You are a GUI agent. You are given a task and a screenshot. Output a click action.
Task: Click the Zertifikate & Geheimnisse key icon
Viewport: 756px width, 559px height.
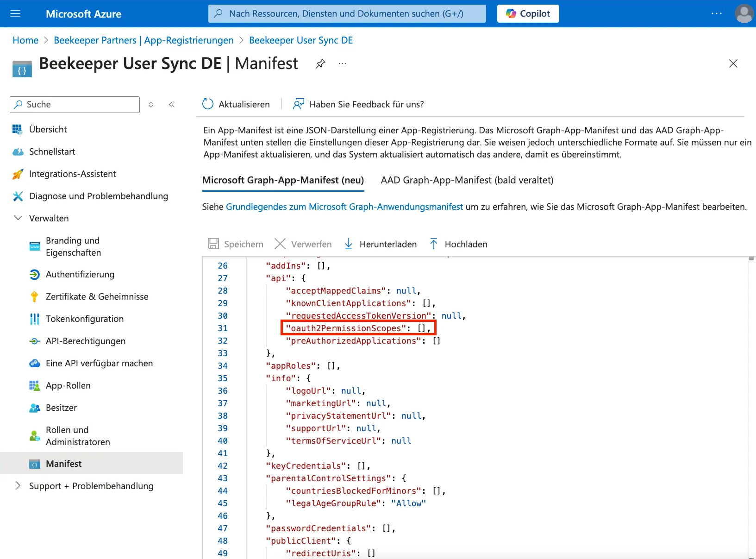35,297
